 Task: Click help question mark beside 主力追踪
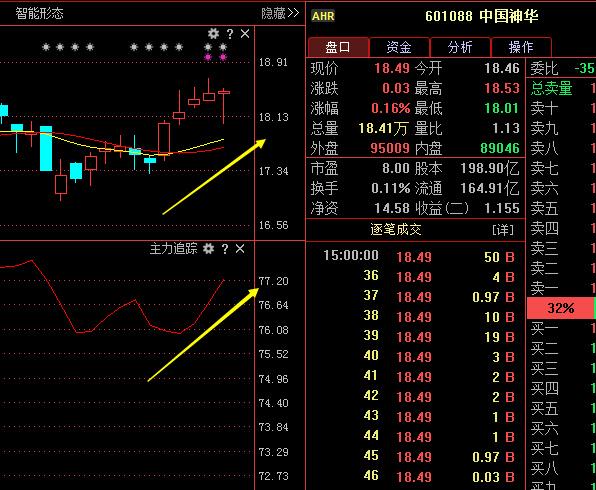[225, 249]
